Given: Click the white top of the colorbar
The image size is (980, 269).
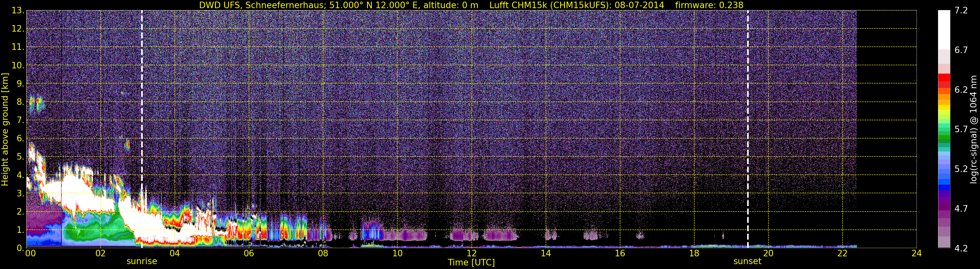Looking at the screenshot, I should [944, 30].
